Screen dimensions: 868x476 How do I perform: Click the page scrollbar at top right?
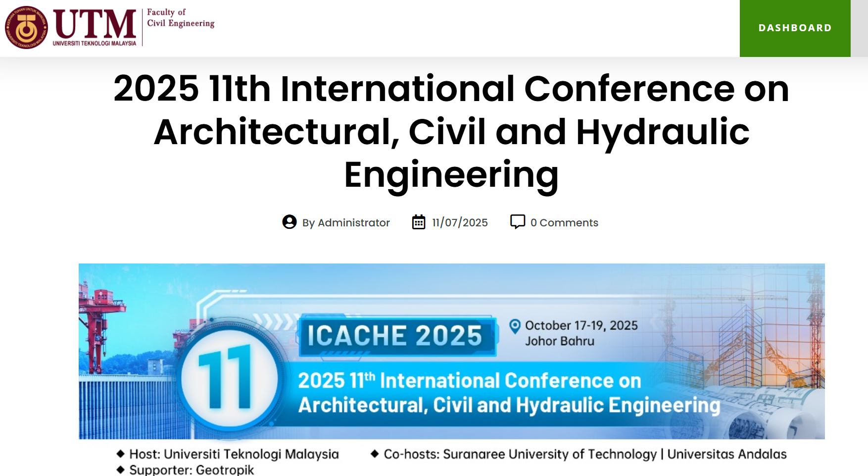pyautogui.click(x=859, y=28)
